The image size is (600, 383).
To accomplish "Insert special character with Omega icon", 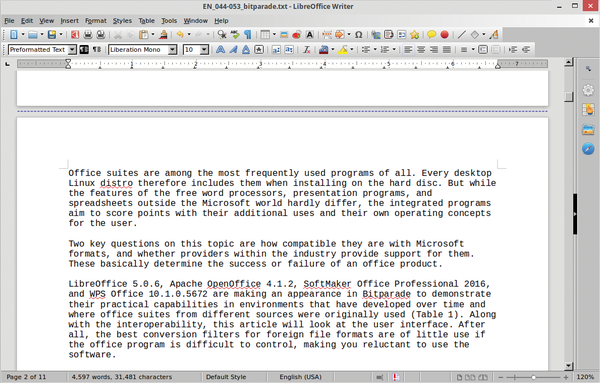I will pyautogui.click(x=359, y=35).
